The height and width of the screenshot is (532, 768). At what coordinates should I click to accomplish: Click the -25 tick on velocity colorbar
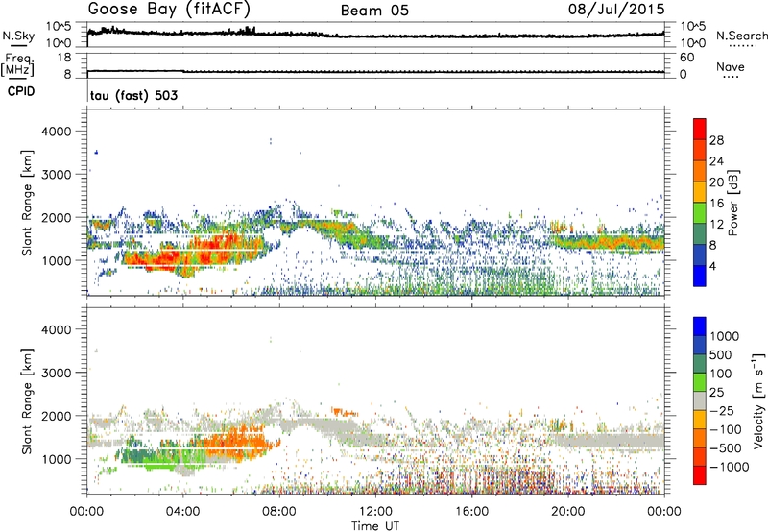(722, 411)
